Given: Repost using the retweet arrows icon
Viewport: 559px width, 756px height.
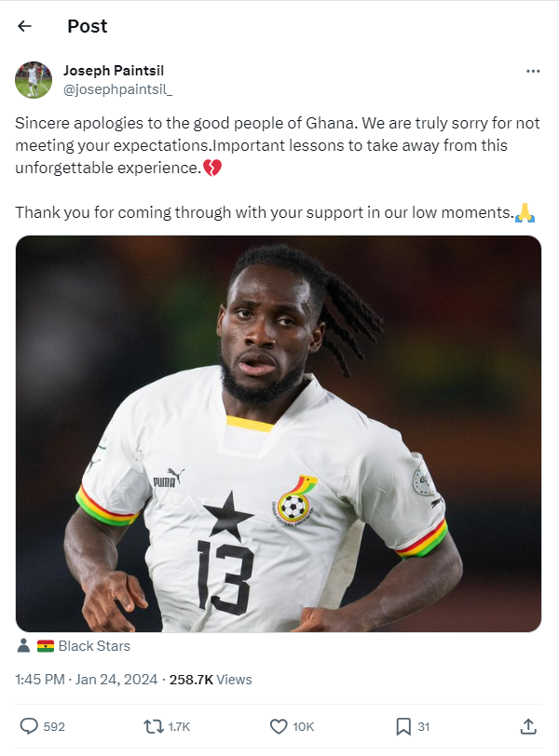Looking at the screenshot, I should (154, 726).
